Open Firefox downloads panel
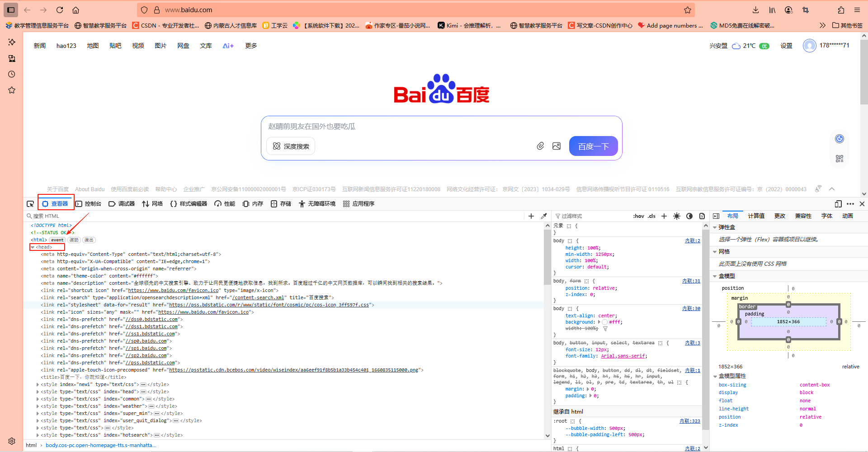Image resolution: width=868 pixels, height=452 pixels. [x=756, y=10]
